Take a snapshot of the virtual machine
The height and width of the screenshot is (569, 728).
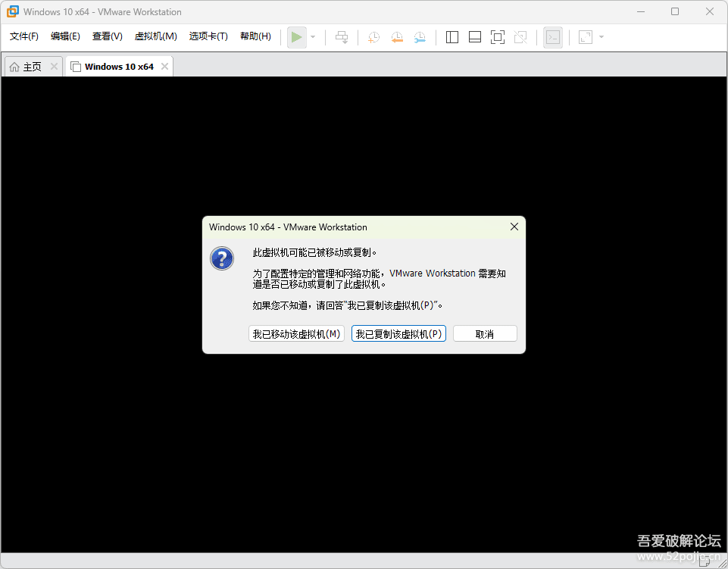coord(373,36)
